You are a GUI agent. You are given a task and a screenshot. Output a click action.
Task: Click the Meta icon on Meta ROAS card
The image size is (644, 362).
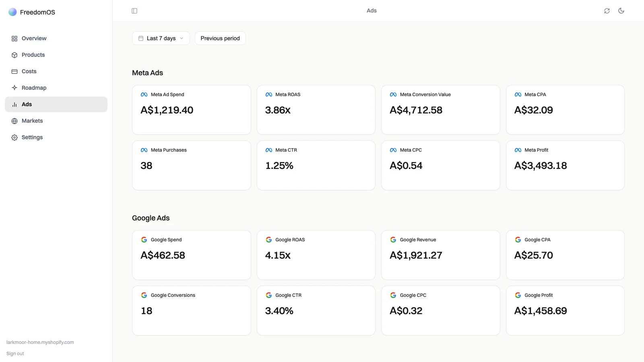click(x=269, y=95)
